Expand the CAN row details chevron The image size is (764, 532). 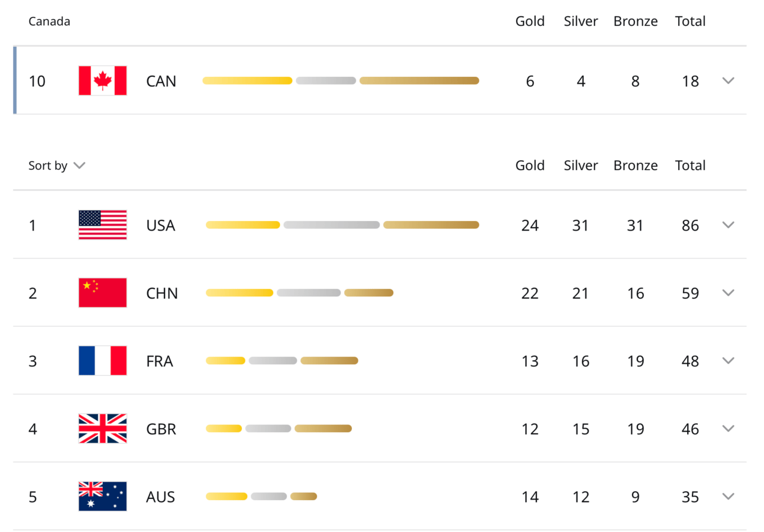728,80
